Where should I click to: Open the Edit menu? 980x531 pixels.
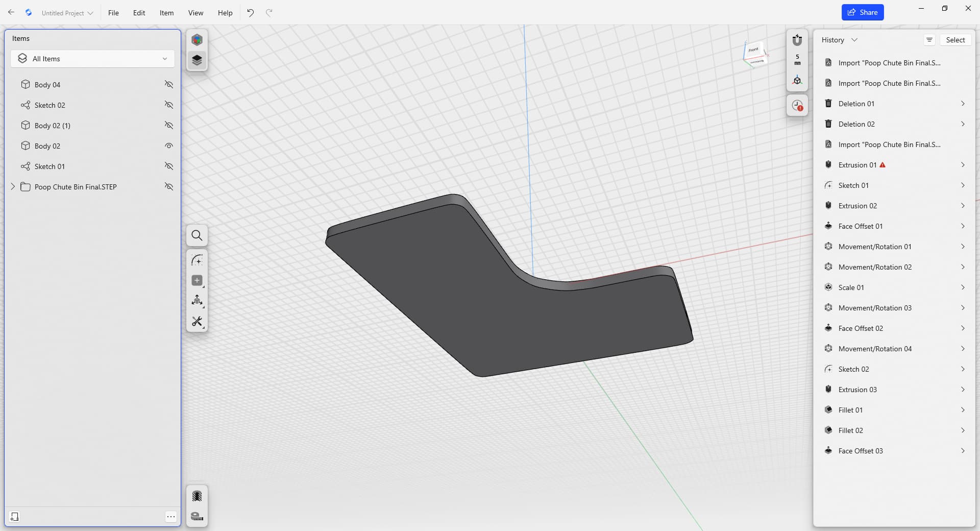(139, 13)
